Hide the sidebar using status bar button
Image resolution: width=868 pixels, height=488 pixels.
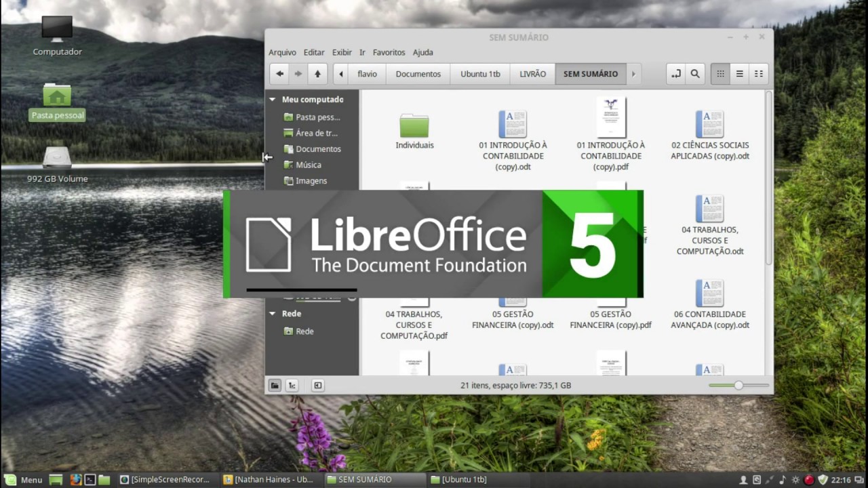point(317,386)
